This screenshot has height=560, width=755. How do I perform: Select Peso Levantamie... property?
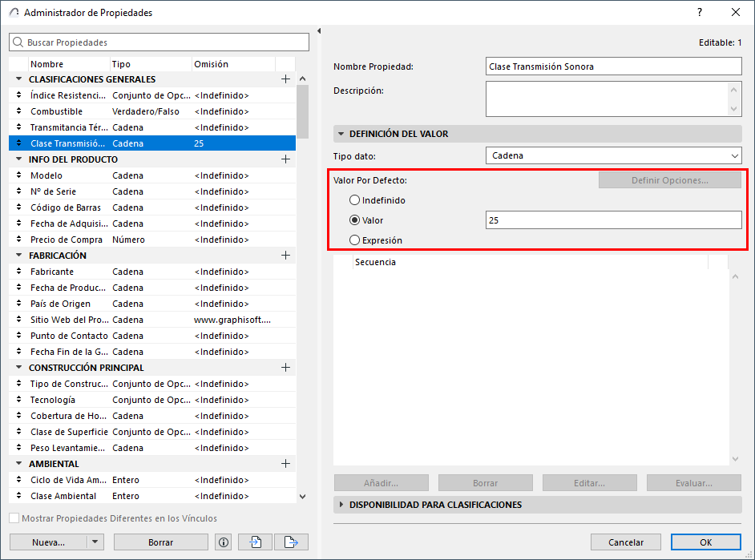(x=152, y=447)
